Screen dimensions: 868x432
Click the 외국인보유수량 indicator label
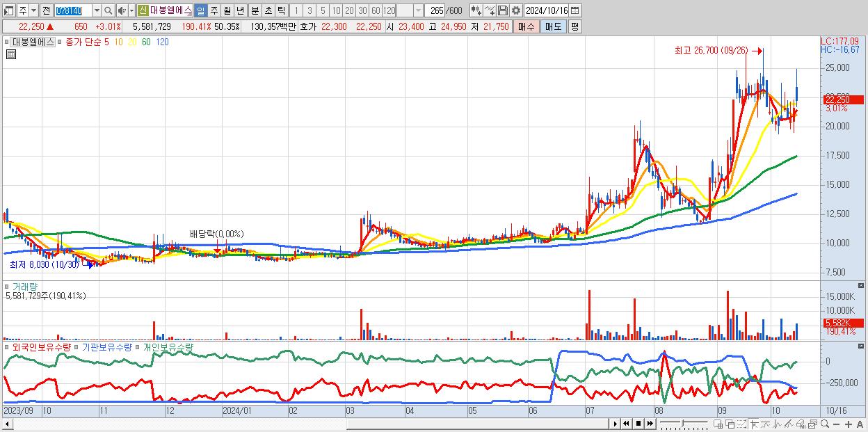42,346
